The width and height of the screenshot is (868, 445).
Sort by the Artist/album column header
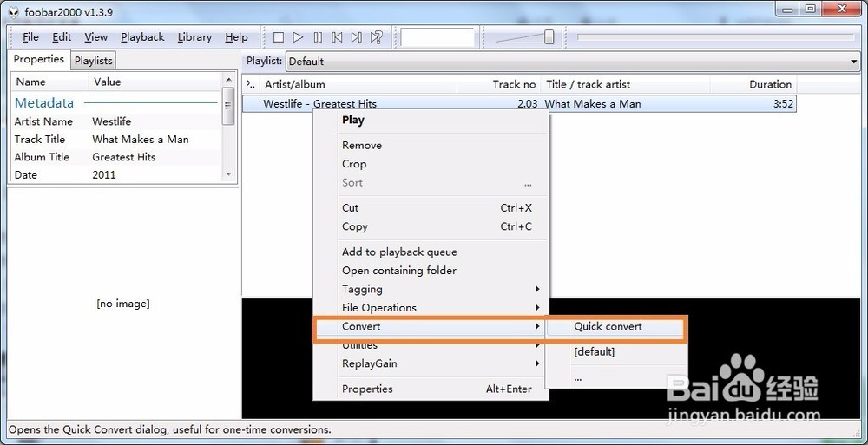pyautogui.click(x=358, y=84)
